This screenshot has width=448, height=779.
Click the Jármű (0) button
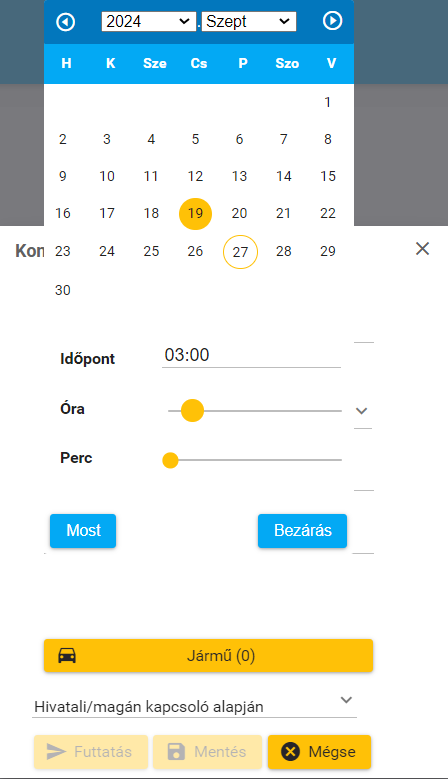click(208, 655)
